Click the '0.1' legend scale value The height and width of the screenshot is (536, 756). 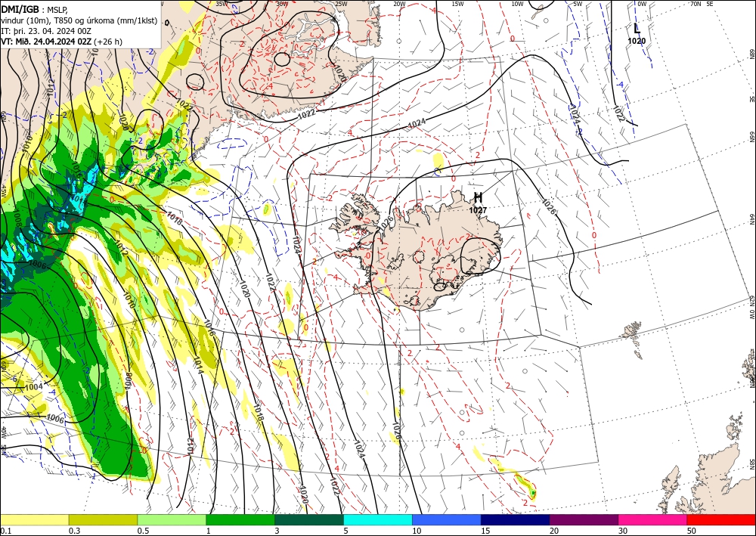point(5,531)
